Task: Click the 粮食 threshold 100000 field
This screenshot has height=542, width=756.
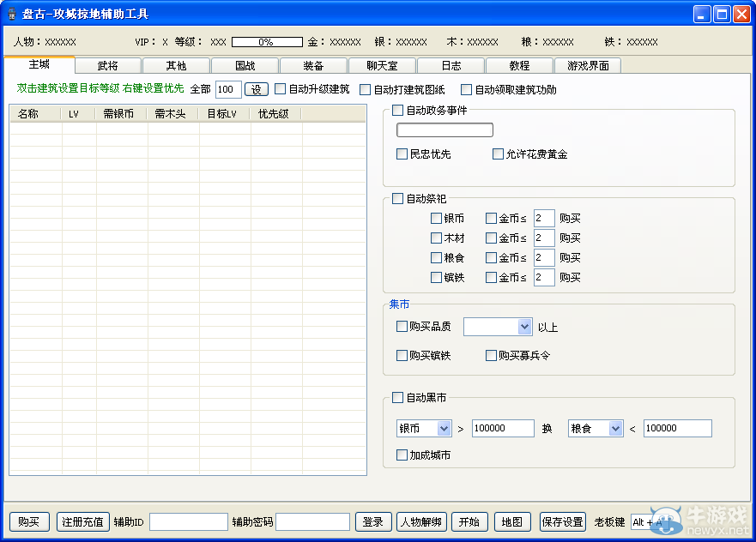Action: coord(677,428)
